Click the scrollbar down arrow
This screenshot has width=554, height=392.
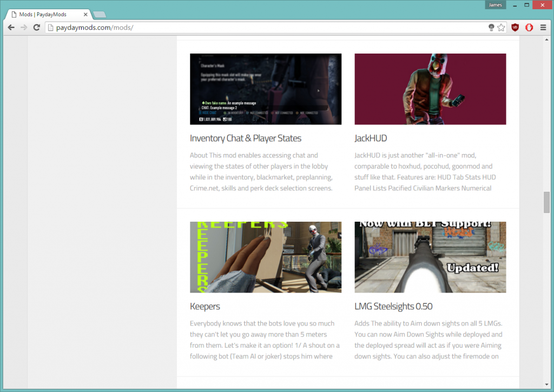tap(546, 384)
